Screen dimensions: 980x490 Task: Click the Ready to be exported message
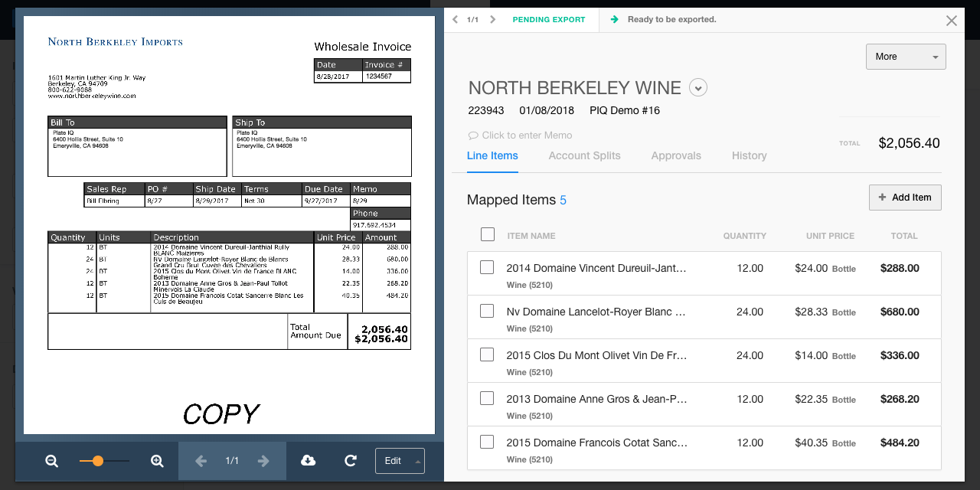[671, 19]
